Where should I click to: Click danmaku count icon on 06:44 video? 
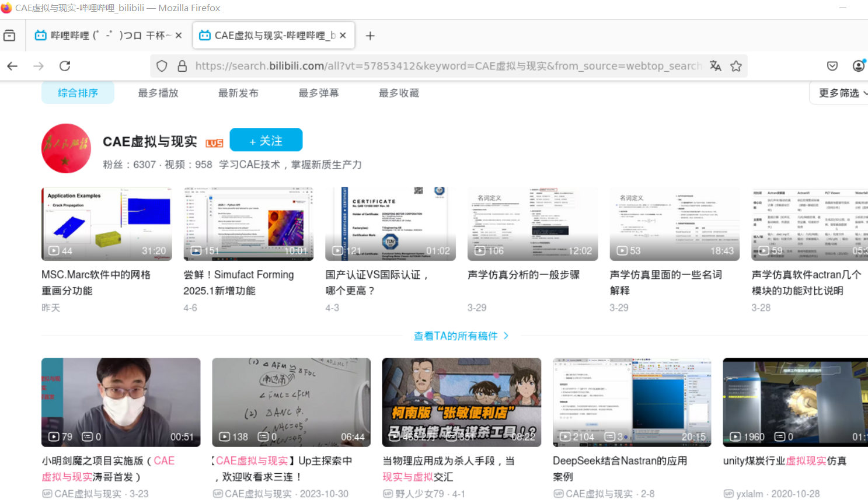coord(263,436)
